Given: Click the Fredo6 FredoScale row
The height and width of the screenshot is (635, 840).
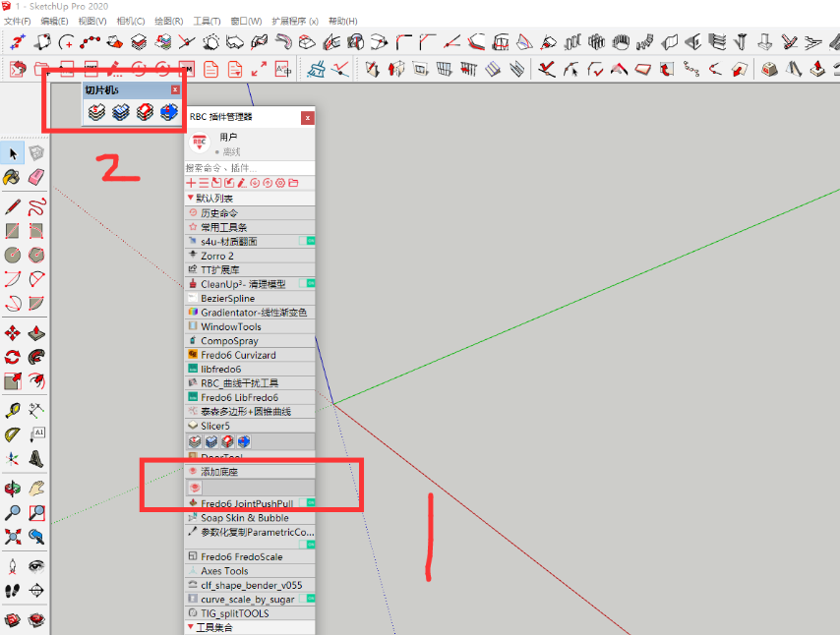Looking at the screenshot, I should tap(250, 556).
